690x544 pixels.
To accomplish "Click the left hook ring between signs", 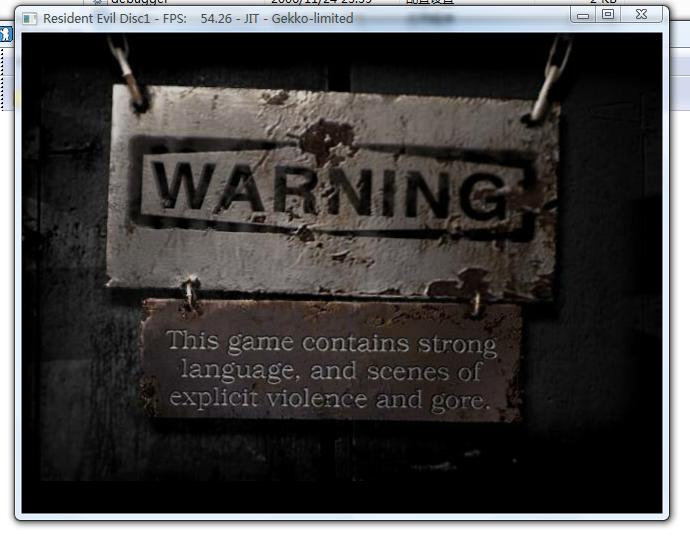I will coord(189,293).
